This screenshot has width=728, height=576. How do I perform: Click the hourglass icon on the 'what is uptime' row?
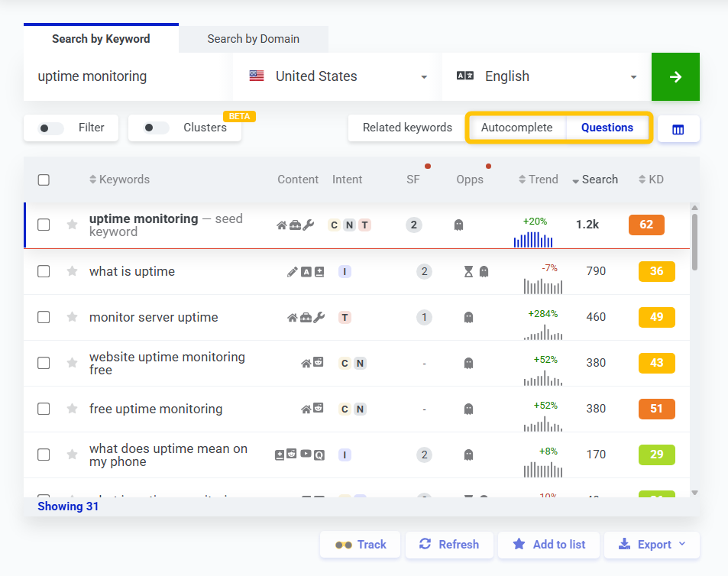coord(468,272)
